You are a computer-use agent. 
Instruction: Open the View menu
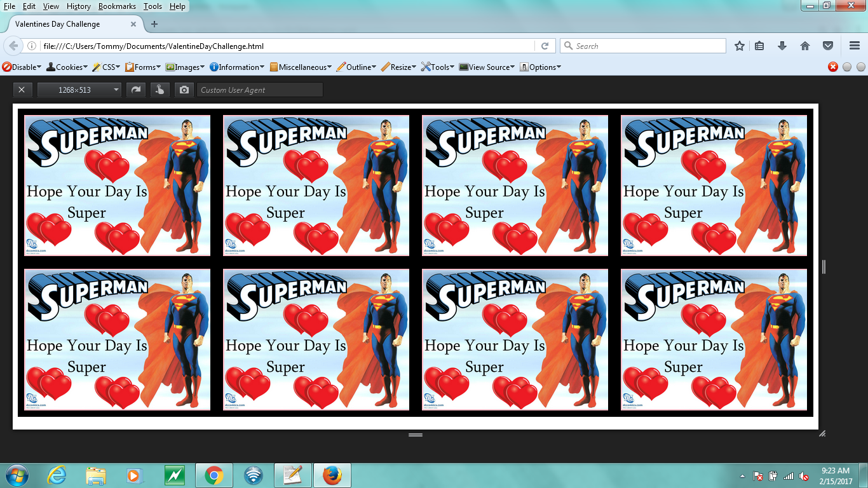pyautogui.click(x=51, y=6)
